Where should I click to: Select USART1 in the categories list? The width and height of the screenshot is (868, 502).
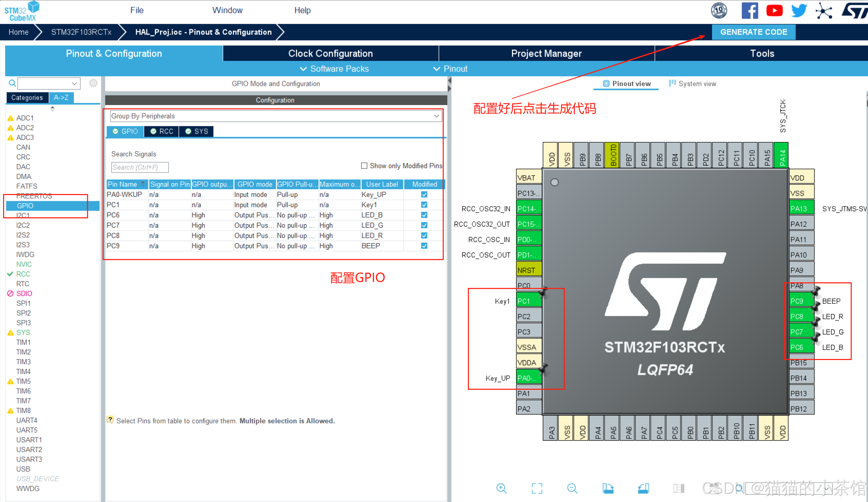coord(29,440)
